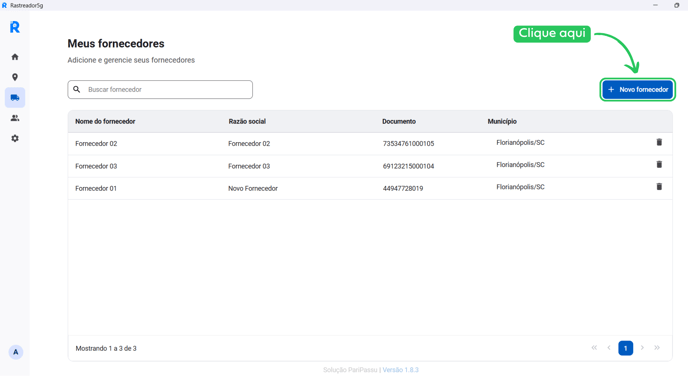688x387 pixels.
Task: Click the Novo fornecedor button
Action: coord(638,90)
